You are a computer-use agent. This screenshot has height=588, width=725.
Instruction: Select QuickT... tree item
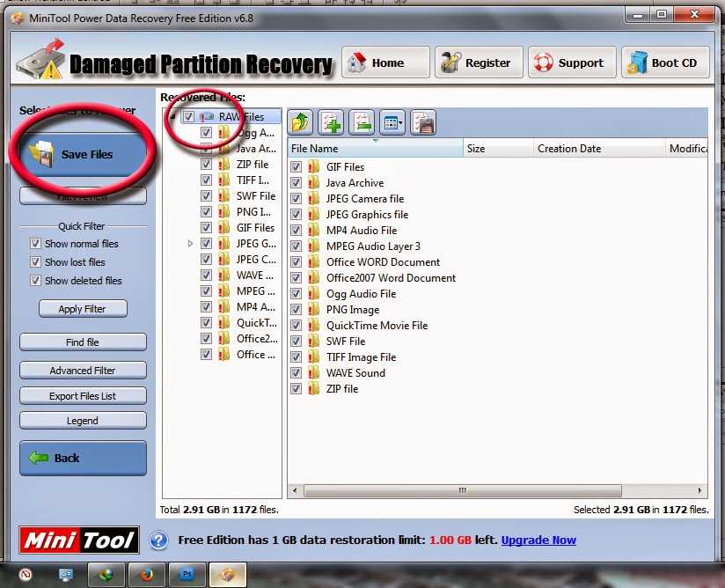pyautogui.click(x=257, y=322)
